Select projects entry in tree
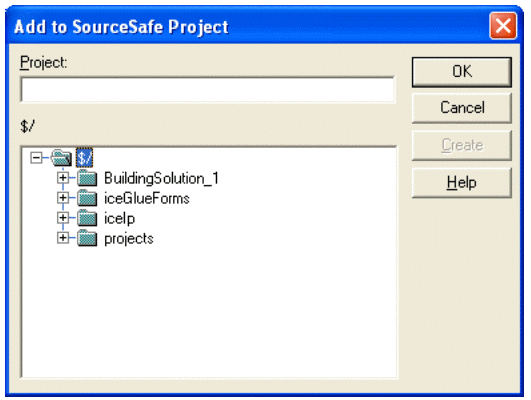The height and width of the screenshot is (400, 531). click(129, 239)
